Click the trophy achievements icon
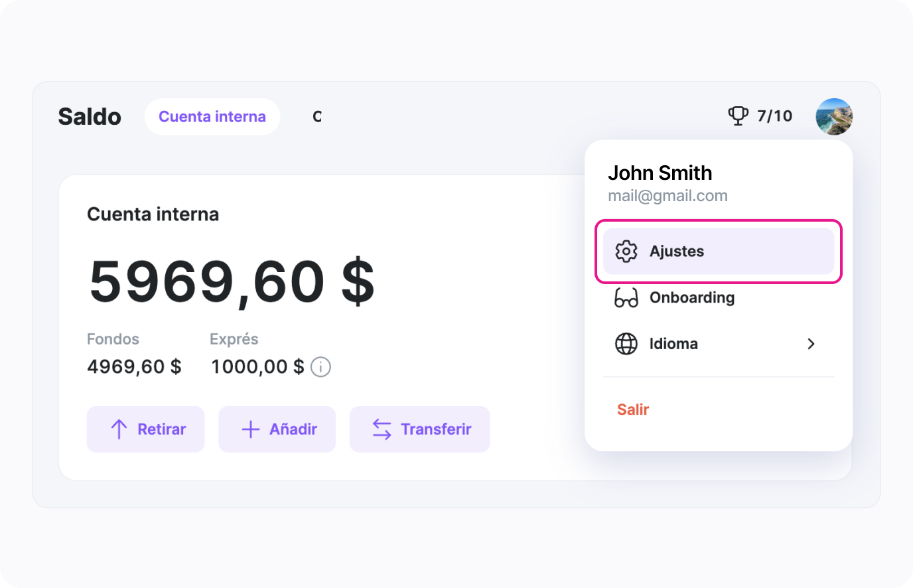Viewport: 913px width, 588px height. (x=738, y=116)
